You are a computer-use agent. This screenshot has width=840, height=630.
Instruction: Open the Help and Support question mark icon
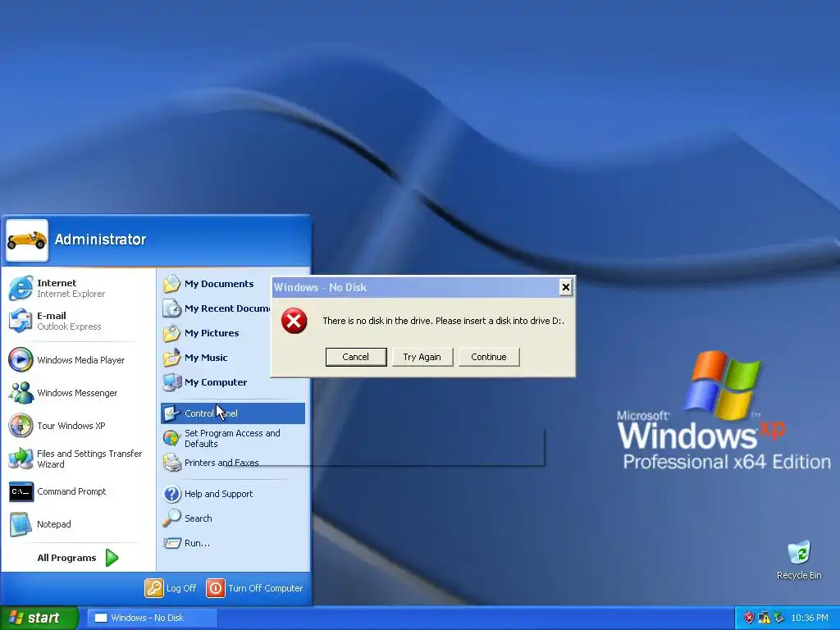172,493
